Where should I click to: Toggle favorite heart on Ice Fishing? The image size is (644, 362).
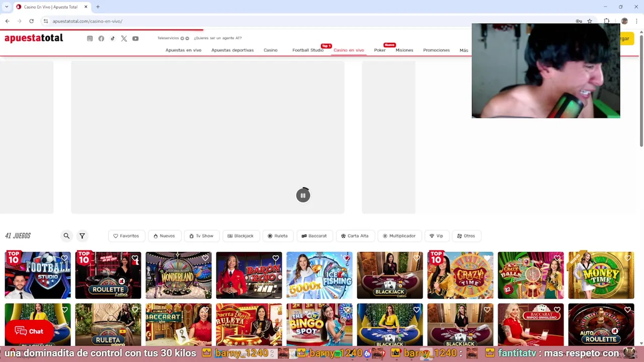coord(346,258)
